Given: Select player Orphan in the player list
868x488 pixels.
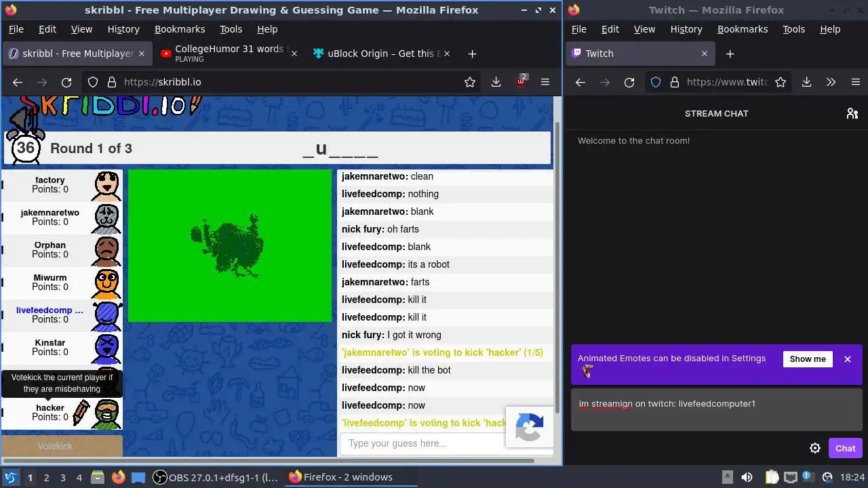Looking at the screenshot, I should [x=62, y=250].
